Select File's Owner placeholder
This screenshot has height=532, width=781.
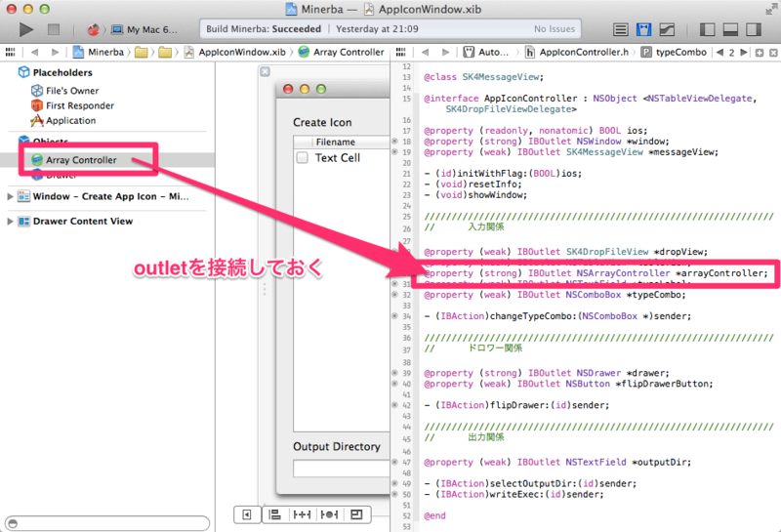pos(64,91)
